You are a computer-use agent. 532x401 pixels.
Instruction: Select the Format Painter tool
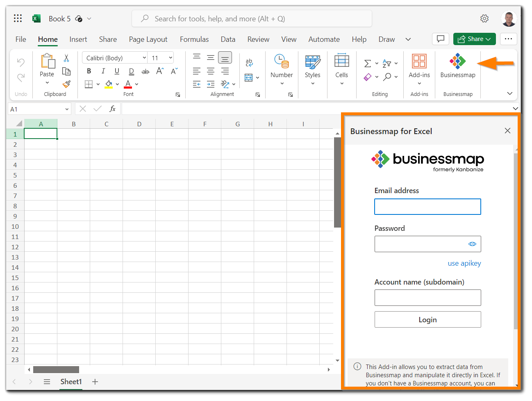pyautogui.click(x=67, y=84)
